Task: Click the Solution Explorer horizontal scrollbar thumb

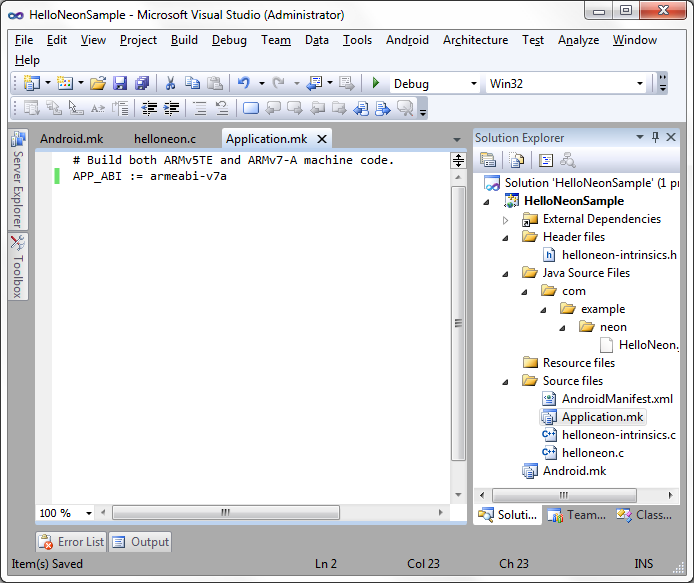Action: click(x=564, y=495)
